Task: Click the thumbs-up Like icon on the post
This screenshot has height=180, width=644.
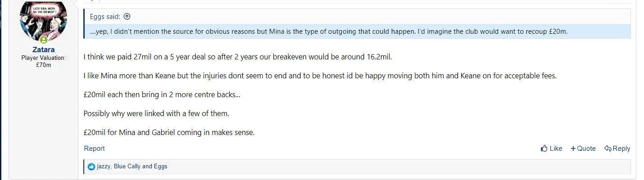Action: 544,148
